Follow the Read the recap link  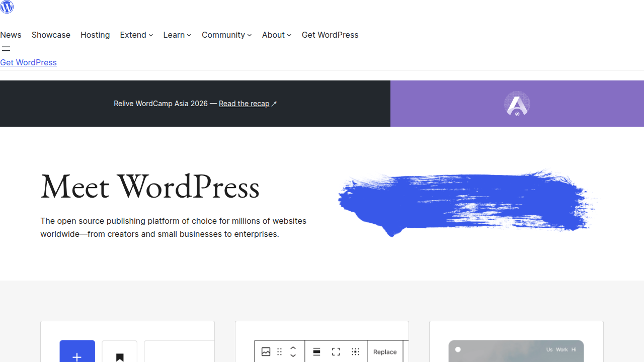pyautogui.click(x=244, y=104)
